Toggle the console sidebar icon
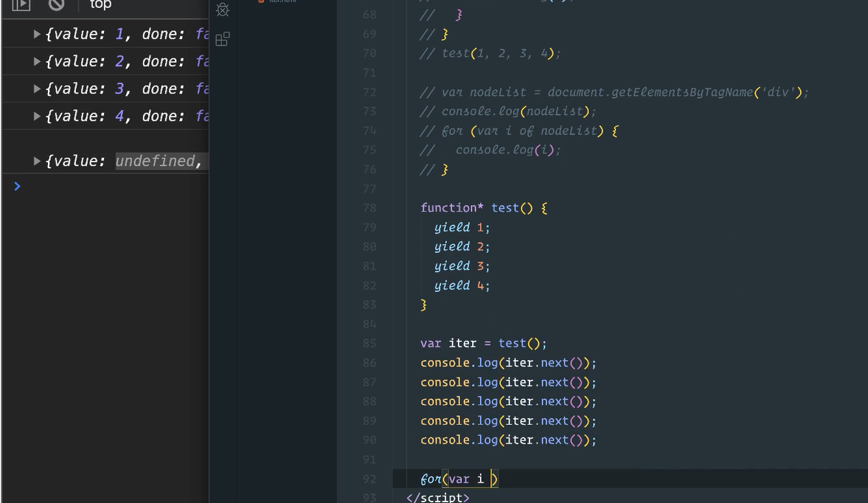This screenshot has width=868, height=503. 21,4
